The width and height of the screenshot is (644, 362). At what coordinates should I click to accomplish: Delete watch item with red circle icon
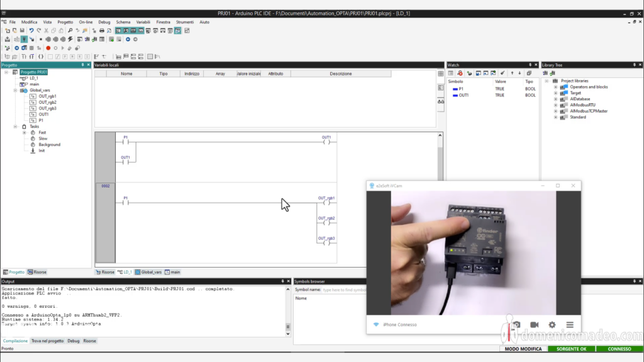(x=460, y=73)
